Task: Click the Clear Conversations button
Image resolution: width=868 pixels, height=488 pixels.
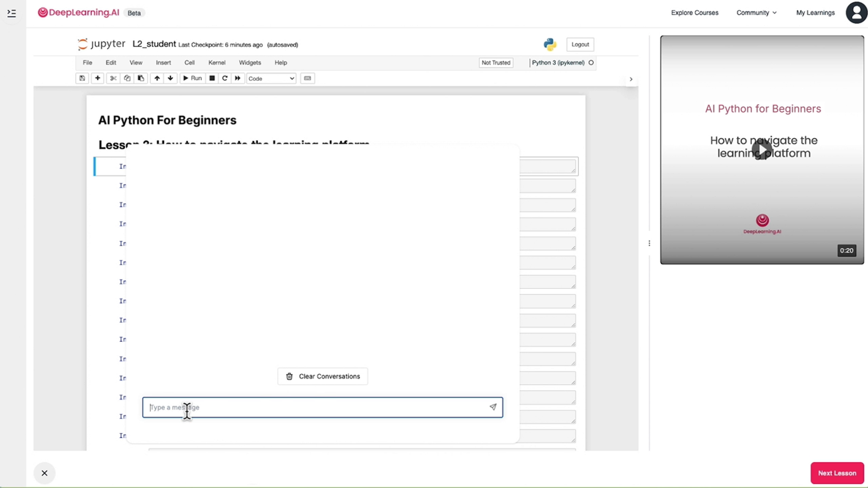Action: click(323, 376)
